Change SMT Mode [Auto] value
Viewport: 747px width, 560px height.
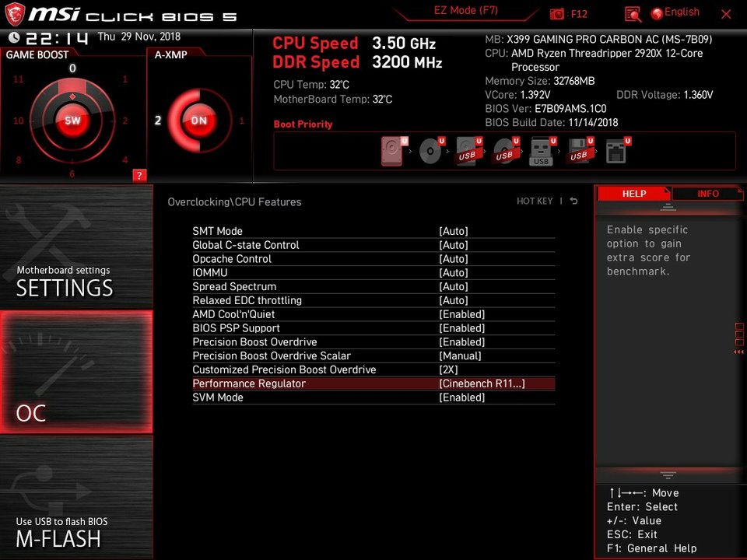coord(454,231)
